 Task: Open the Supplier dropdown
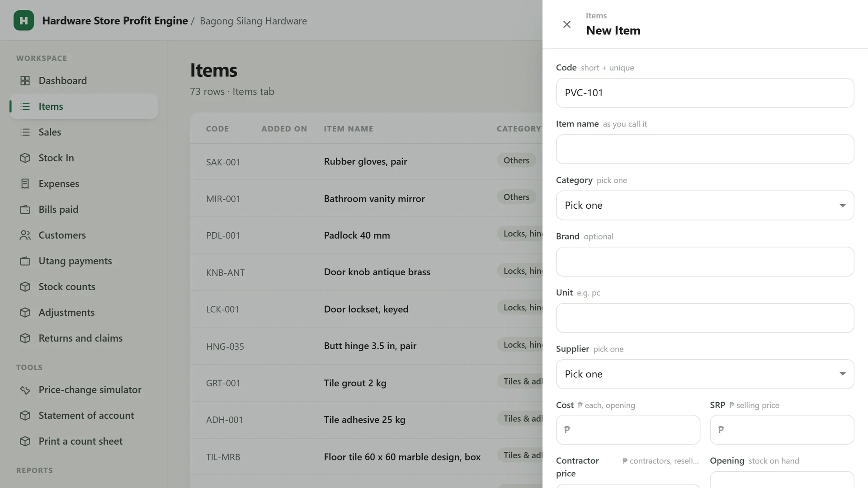705,374
